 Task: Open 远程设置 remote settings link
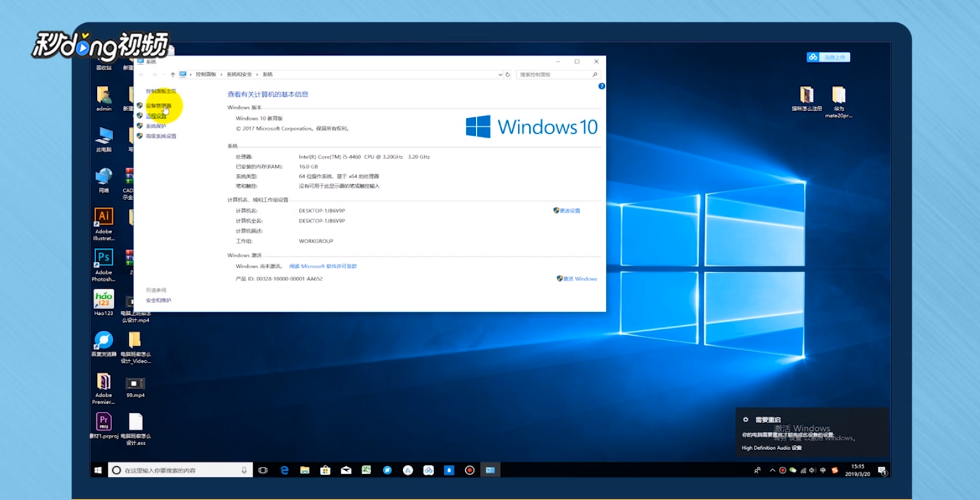click(156, 116)
